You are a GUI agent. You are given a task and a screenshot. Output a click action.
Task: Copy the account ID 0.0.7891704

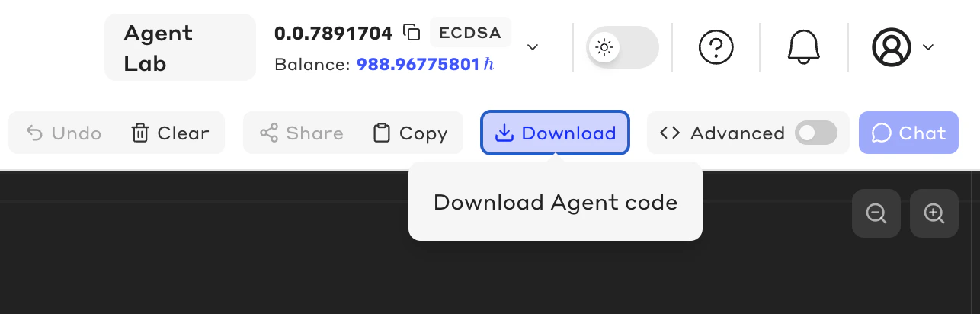[412, 33]
